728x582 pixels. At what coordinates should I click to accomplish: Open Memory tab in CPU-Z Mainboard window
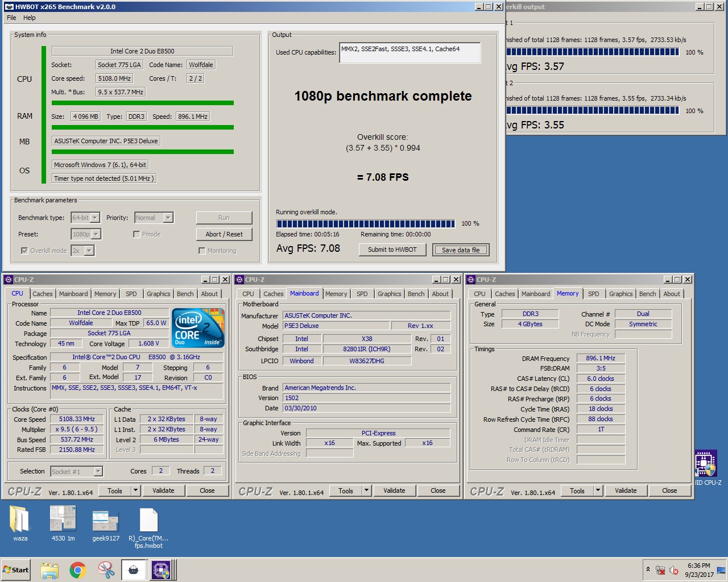(x=336, y=294)
